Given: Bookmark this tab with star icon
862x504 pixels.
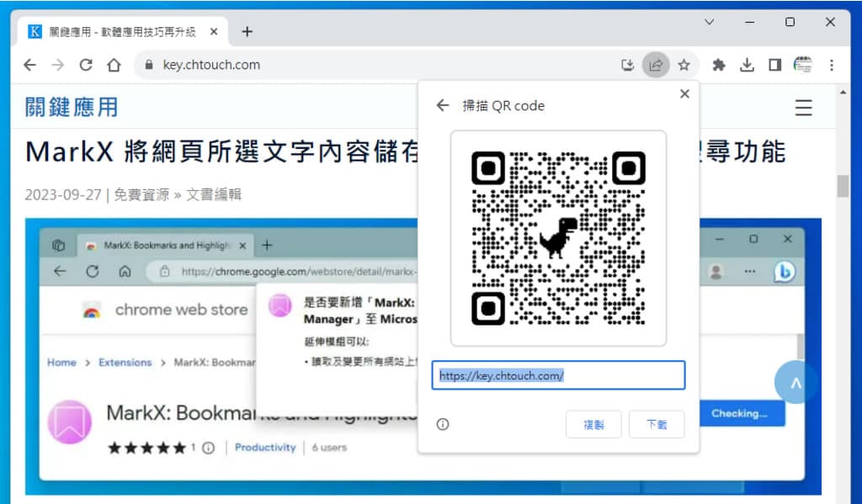Looking at the screenshot, I should point(684,66).
